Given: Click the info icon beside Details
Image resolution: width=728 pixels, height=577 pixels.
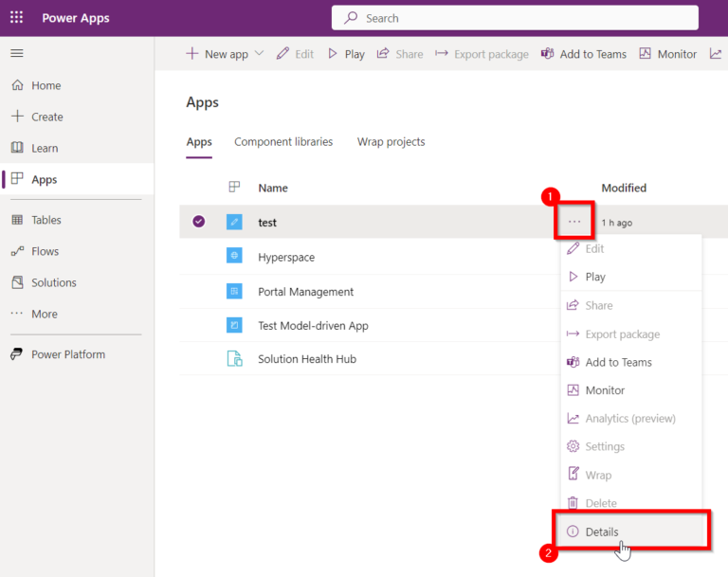Looking at the screenshot, I should (x=573, y=531).
